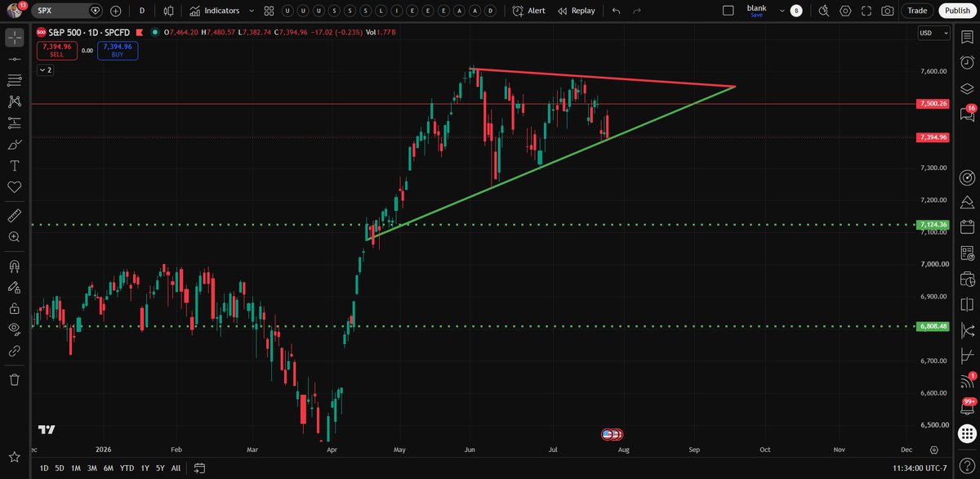Expand the collapsed indicators legend '2'
The width and height of the screenshot is (980, 479).
(x=45, y=70)
